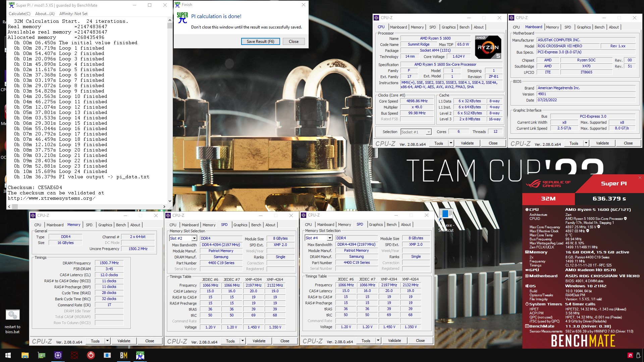This screenshot has width=644, height=362.
Task: Close the BenchMate result panel with X
Action: pyautogui.click(x=640, y=178)
